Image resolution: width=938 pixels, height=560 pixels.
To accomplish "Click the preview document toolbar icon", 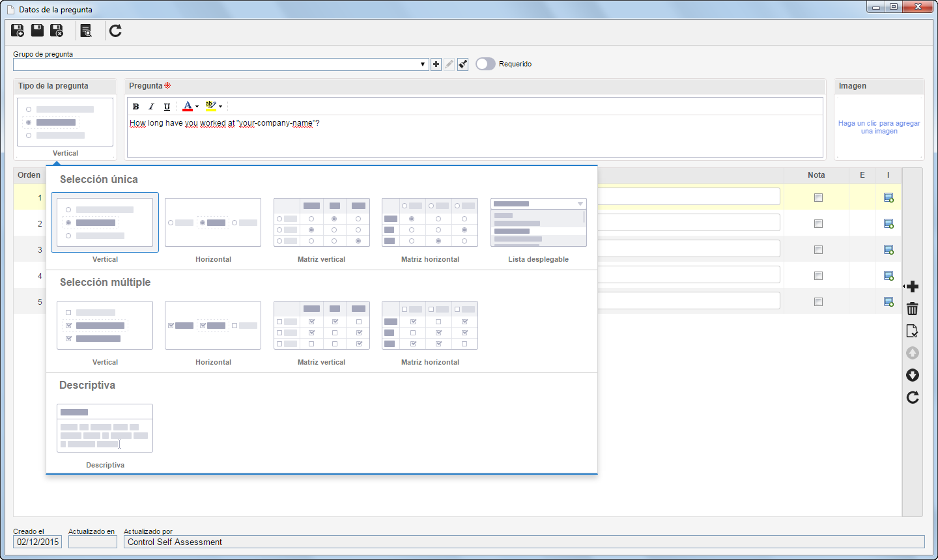I will 86,31.
